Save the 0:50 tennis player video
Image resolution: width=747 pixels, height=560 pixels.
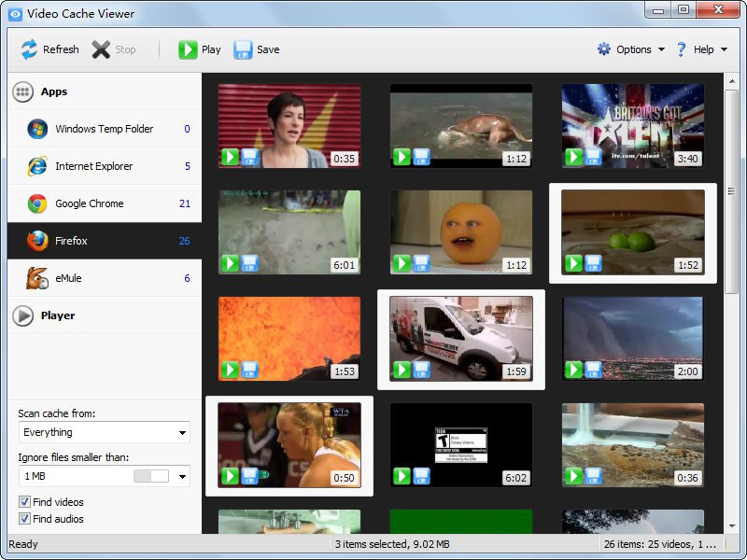[x=249, y=476]
